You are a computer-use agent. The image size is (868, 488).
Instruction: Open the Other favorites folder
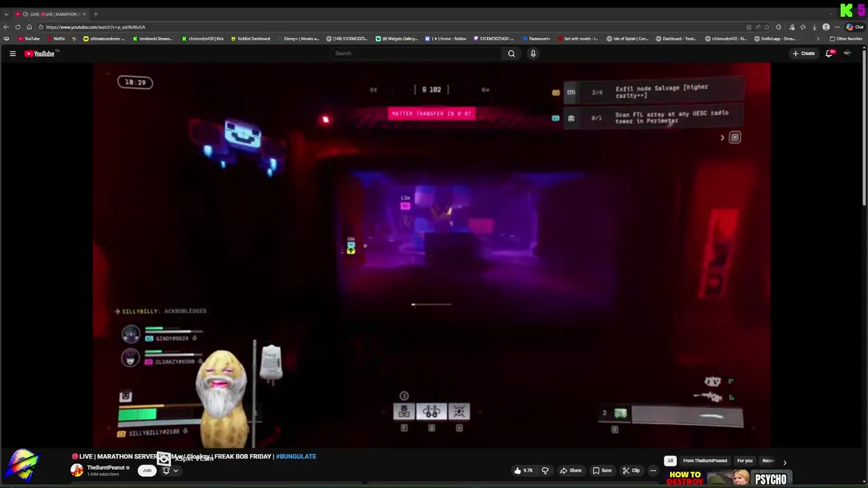click(x=846, y=39)
